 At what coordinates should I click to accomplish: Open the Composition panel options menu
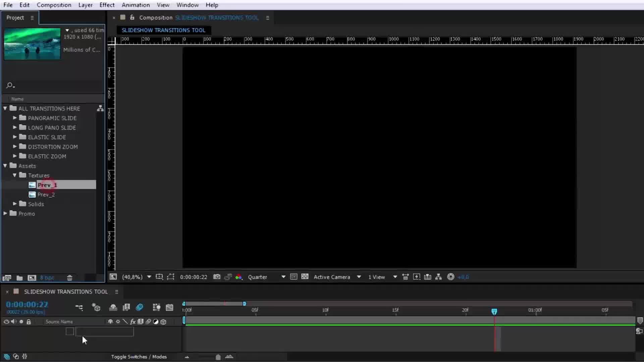pos(268,18)
